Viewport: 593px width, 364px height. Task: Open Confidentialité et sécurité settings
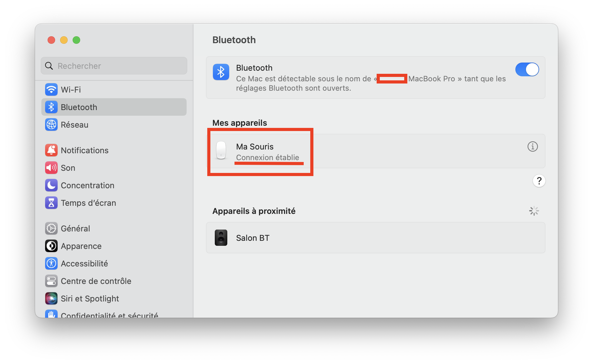tap(109, 314)
